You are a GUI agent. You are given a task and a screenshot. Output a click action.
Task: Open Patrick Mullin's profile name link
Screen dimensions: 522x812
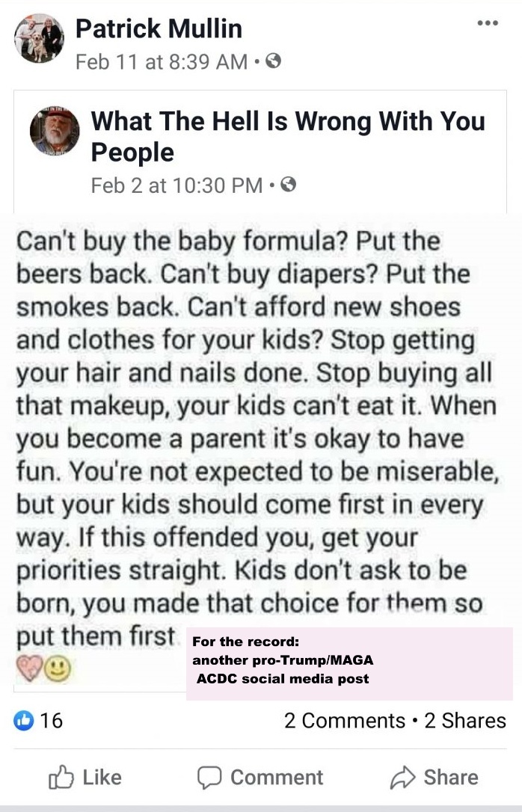click(x=159, y=29)
